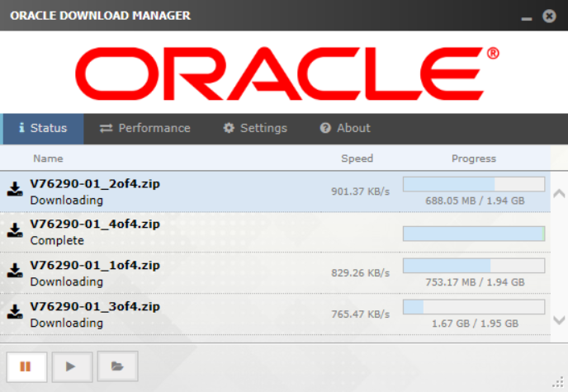This screenshot has height=392, width=568.
Task: Open the Performance tab
Action: coord(145,129)
